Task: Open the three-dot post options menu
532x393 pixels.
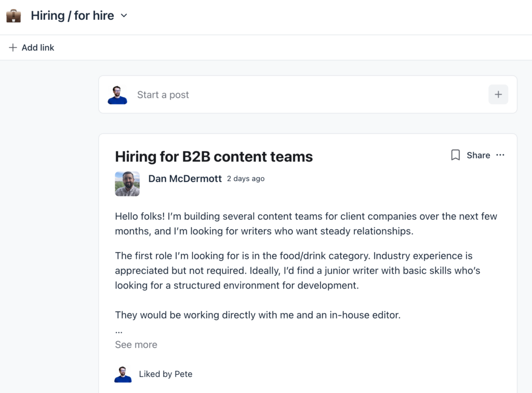Action: click(x=500, y=155)
